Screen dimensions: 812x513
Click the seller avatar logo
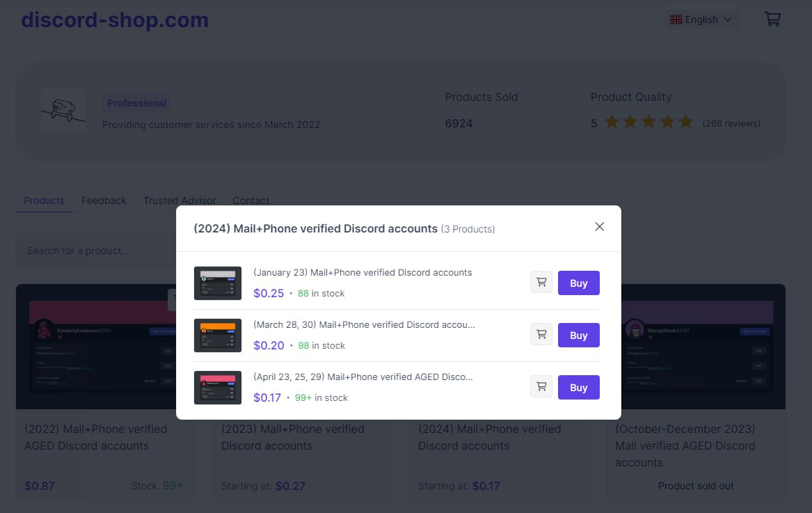[63, 111]
